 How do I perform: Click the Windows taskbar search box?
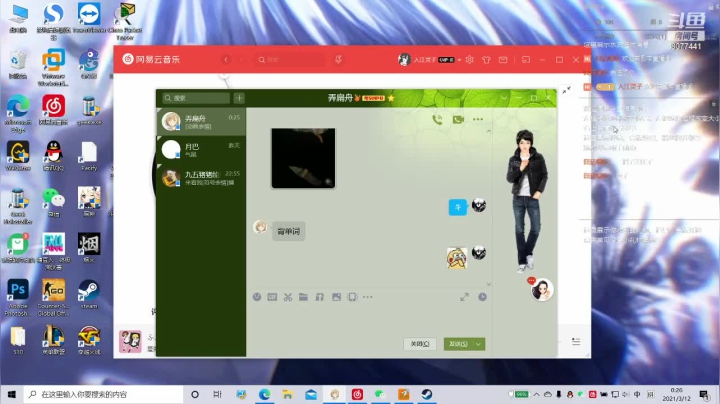(x=103, y=394)
